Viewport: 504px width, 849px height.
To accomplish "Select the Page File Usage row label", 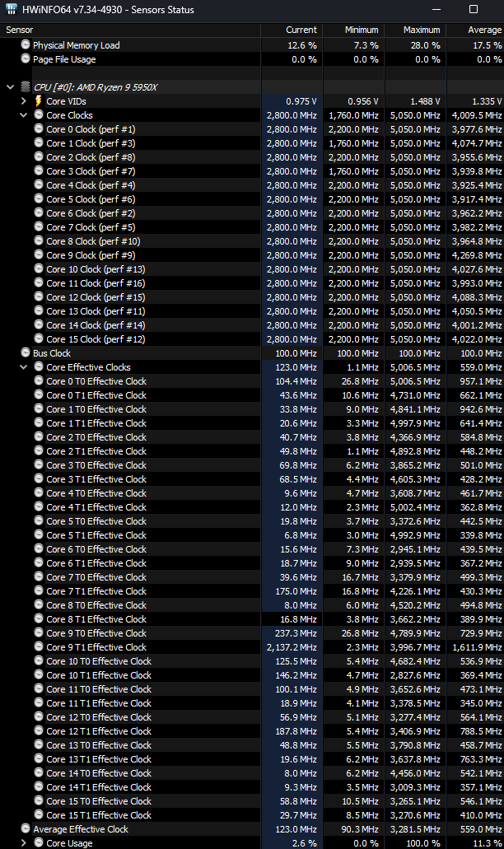I will click(x=64, y=59).
